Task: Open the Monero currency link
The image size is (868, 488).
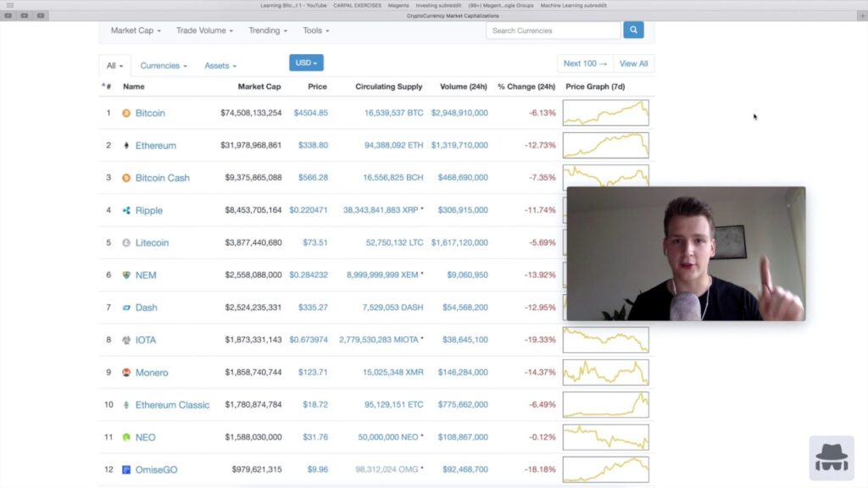Action: click(x=152, y=373)
